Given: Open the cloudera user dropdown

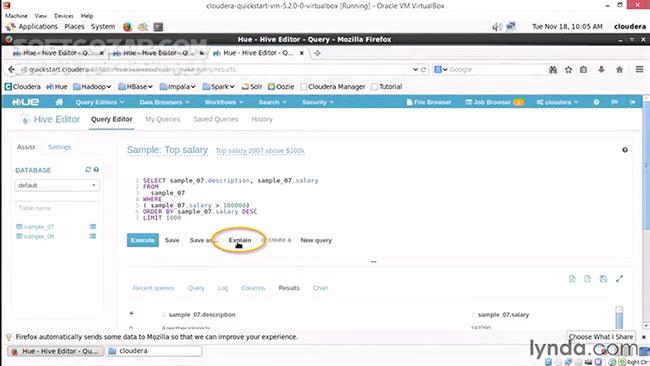Looking at the screenshot, I should (557, 102).
